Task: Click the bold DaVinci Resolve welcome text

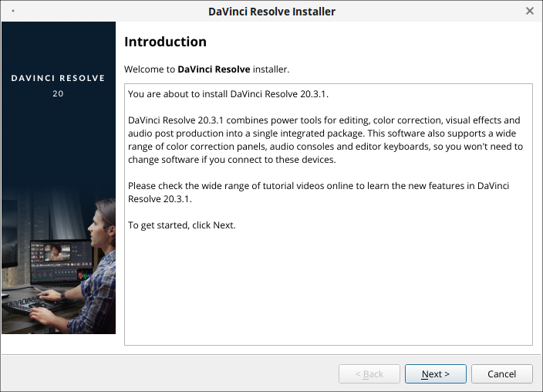Action: coord(214,69)
